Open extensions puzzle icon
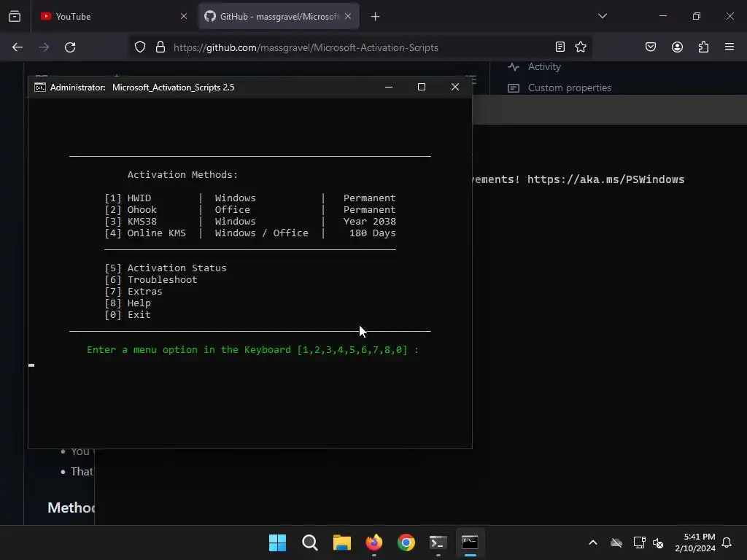The width and height of the screenshot is (747, 560). pos(703,47)
